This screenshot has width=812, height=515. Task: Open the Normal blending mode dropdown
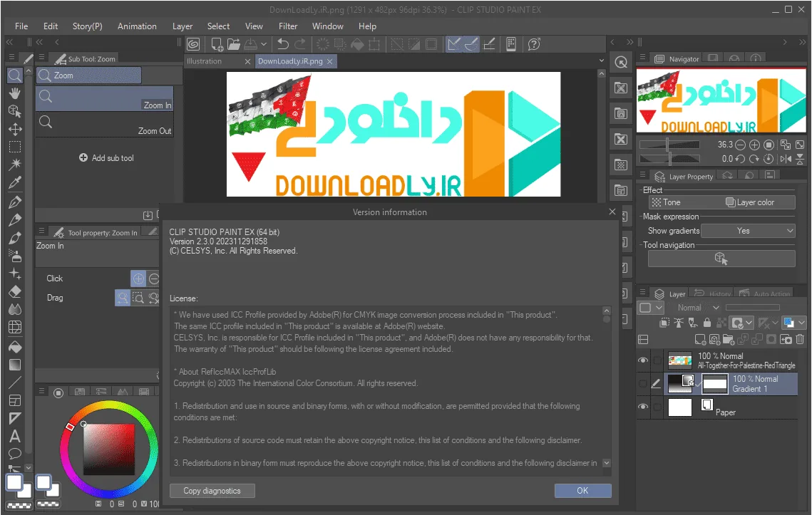pyautogui.click(x=697, y=308)
